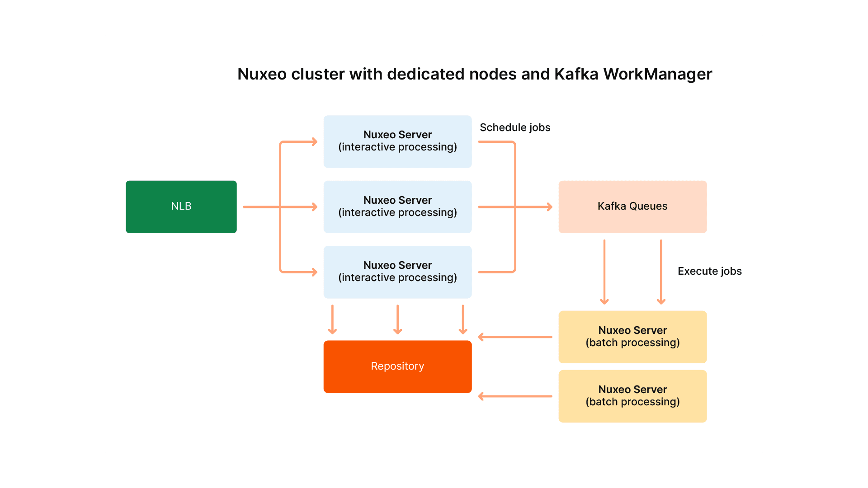This screenshot has width=868, height=488.
Task: Click the orange Repository box
Action: pos(397,366)
